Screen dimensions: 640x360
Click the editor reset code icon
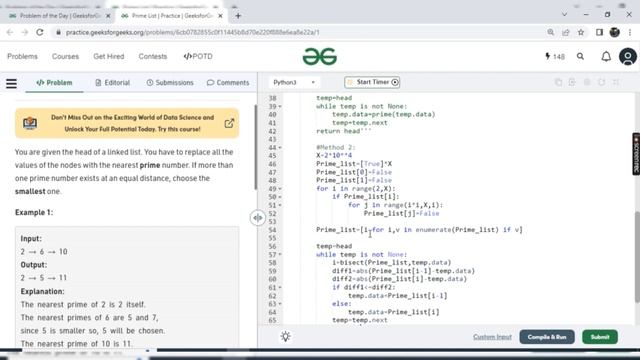tap(602, 82)
